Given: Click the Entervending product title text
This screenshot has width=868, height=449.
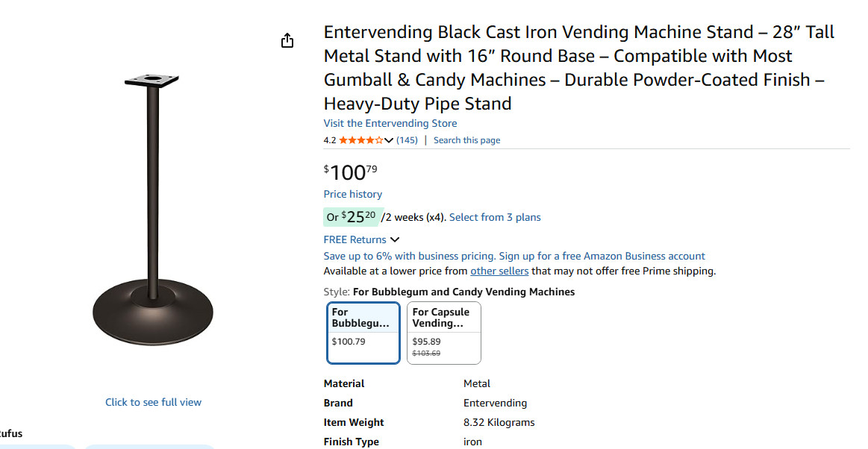Looking at the screenshot, I should click(x=578, y=67).
